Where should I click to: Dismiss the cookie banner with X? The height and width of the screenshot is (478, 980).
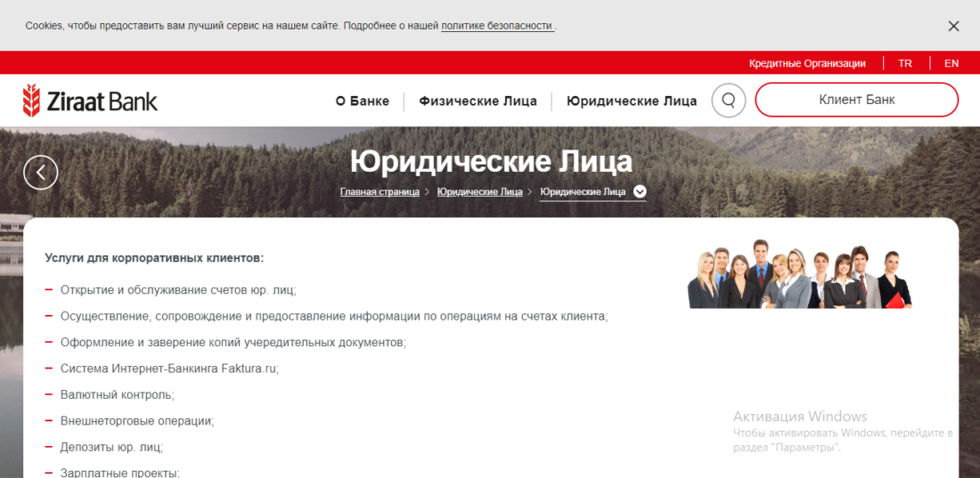point(953,26)
